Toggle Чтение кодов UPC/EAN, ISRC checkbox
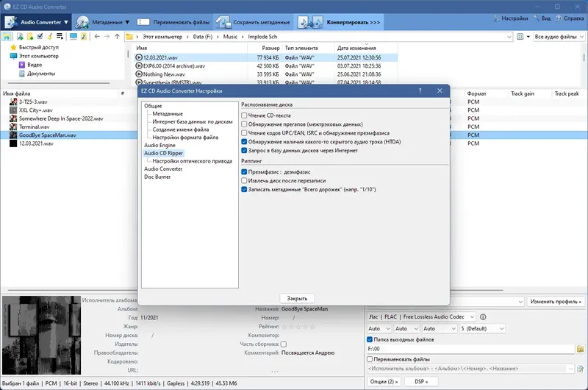Viewport: 588px width, 390px height. click(x=244, y=133)
